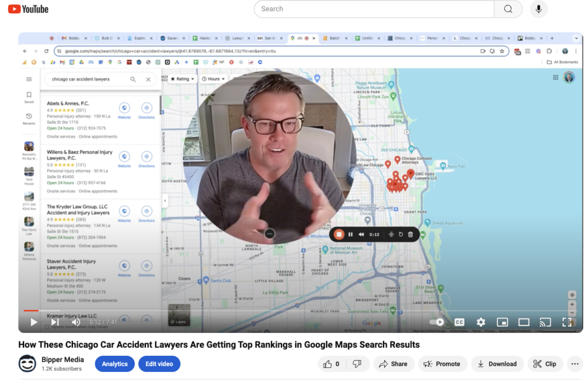Click the YouTube search field

(373, 9)
